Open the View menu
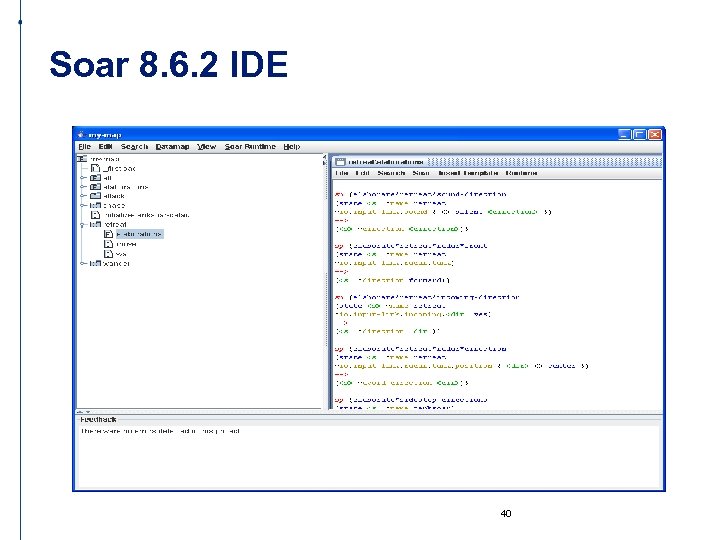The width and height of the screenshot is (720, 540). pos(207,146)
